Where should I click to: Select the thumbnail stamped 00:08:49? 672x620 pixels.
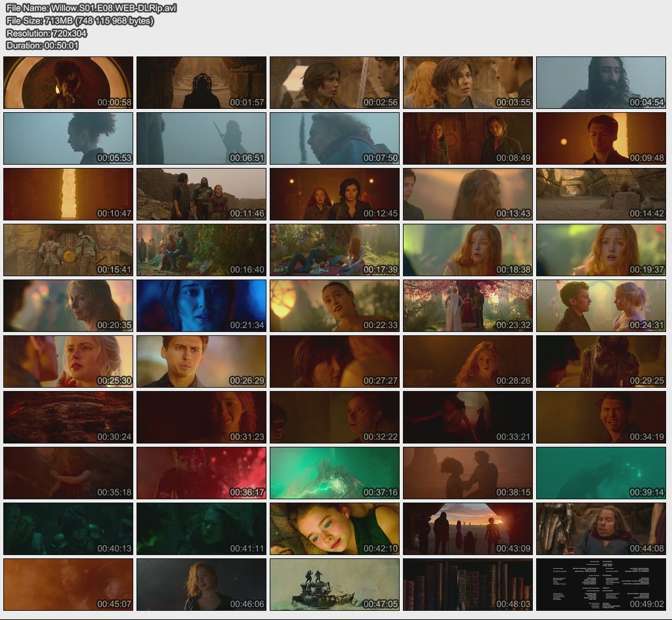468,138
